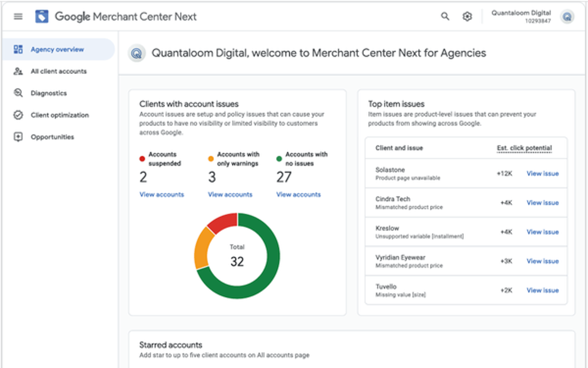The image size is (588, 368).
Task: View issue for Tuvello missing size value
Action: (542, 290)
